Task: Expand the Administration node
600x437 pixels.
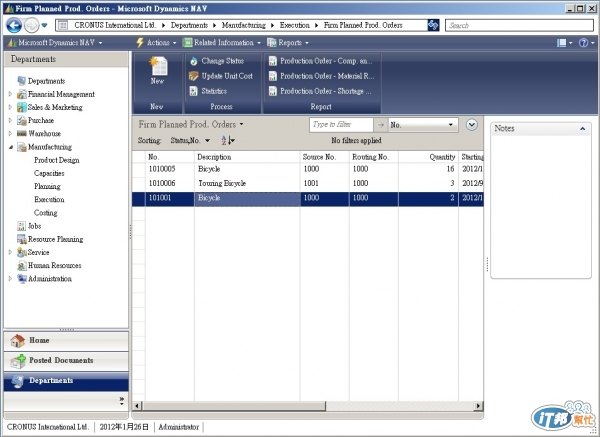Action: (x=10, y=279)
